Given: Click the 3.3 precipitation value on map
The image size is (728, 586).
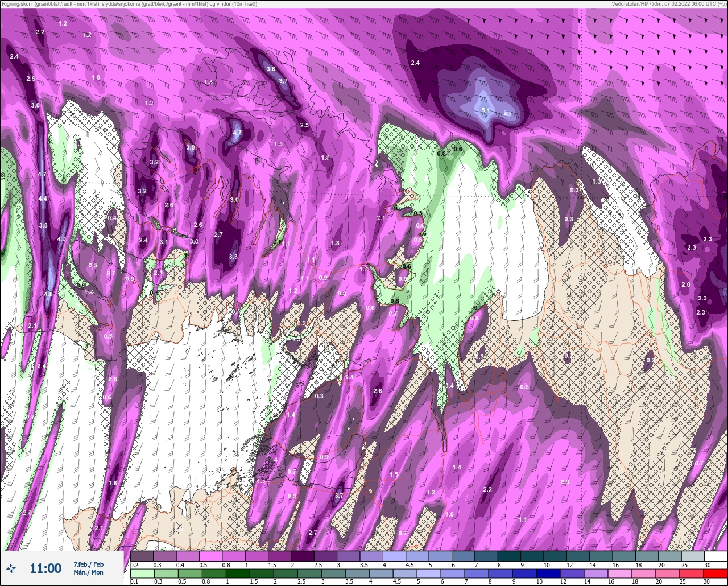Looking at the screenshot, I should click(x=233, y=257).
